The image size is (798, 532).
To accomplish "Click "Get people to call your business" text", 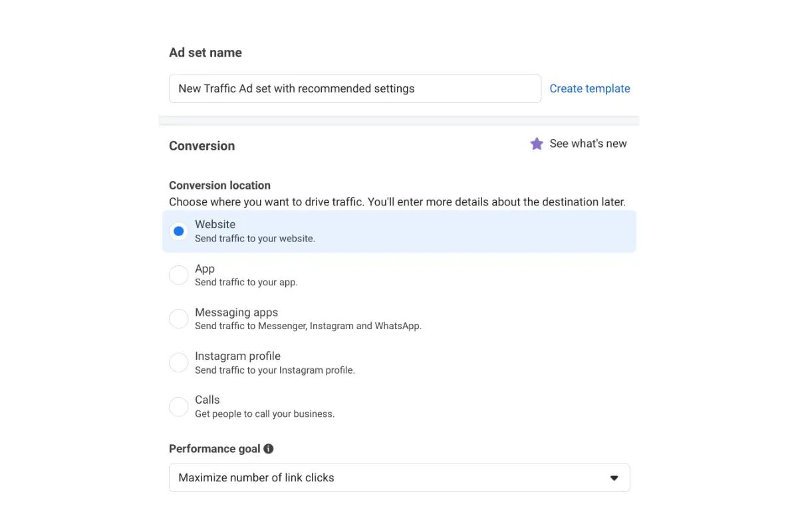I will 265,414.
